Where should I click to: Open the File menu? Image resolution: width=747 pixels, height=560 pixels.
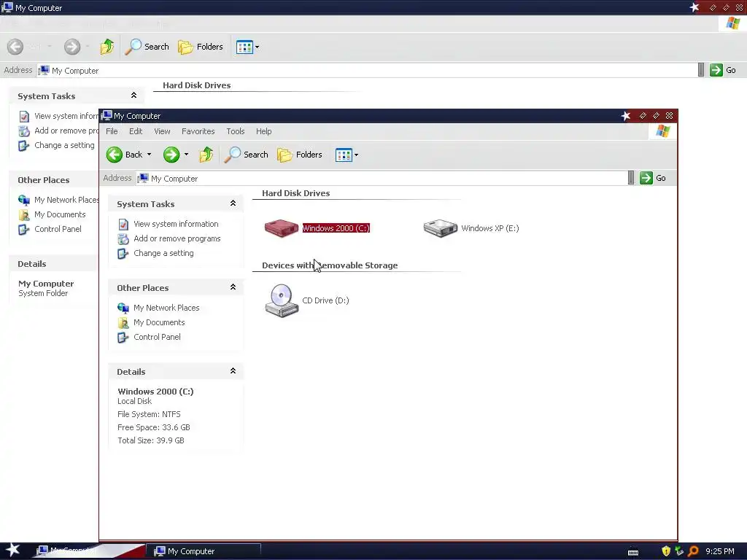tap(112, 131)
